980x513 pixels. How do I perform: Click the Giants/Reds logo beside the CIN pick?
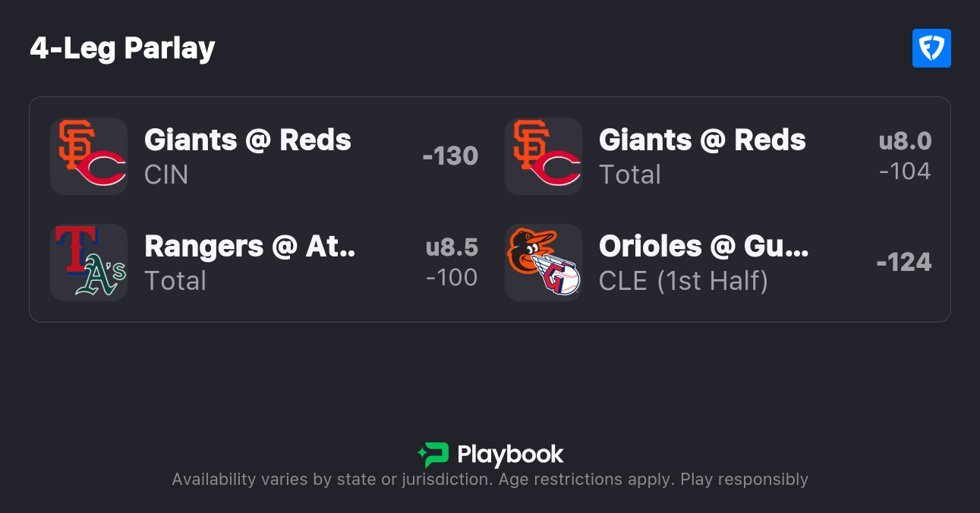tap(89, 156)
